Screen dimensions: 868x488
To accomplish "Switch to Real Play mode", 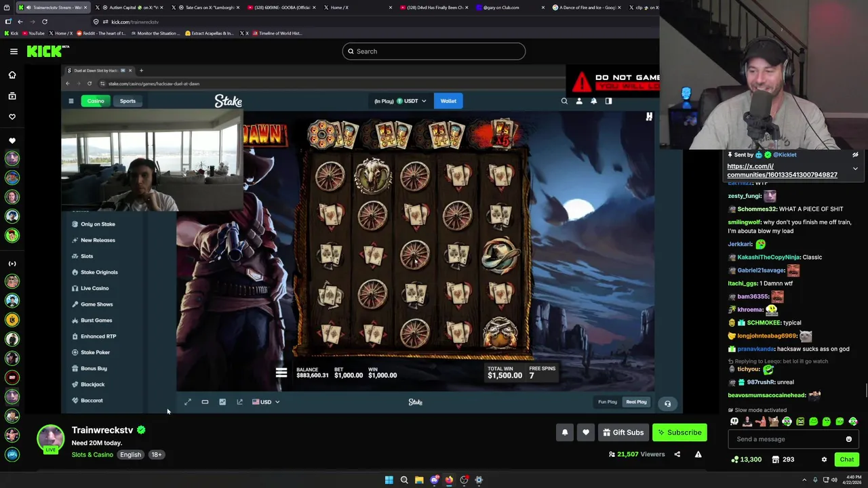I will pyautogui.click(x=636, y=402).
